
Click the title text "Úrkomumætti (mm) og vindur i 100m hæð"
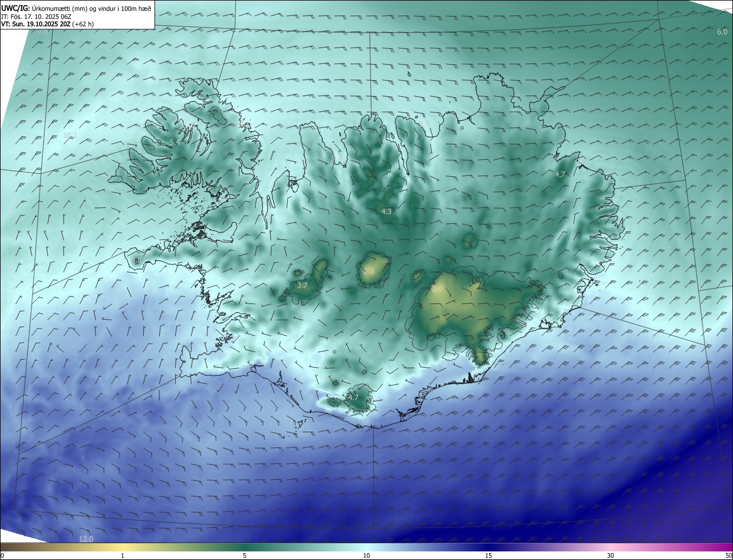[92, 8]
